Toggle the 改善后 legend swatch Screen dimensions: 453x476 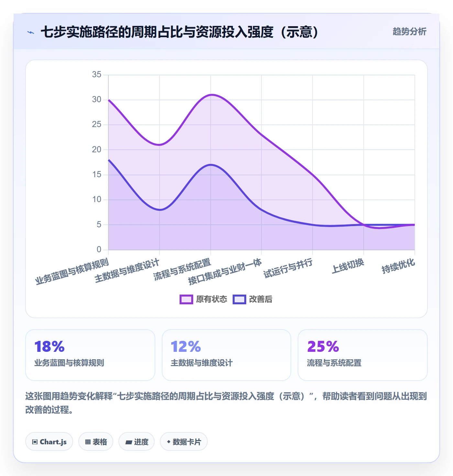(x=239, y=299)
